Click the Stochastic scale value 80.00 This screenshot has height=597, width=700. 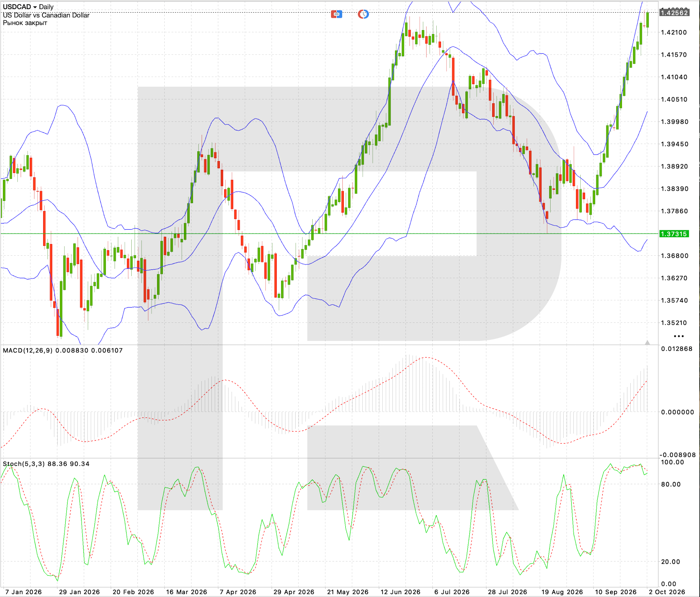click(x=671, y=484)
